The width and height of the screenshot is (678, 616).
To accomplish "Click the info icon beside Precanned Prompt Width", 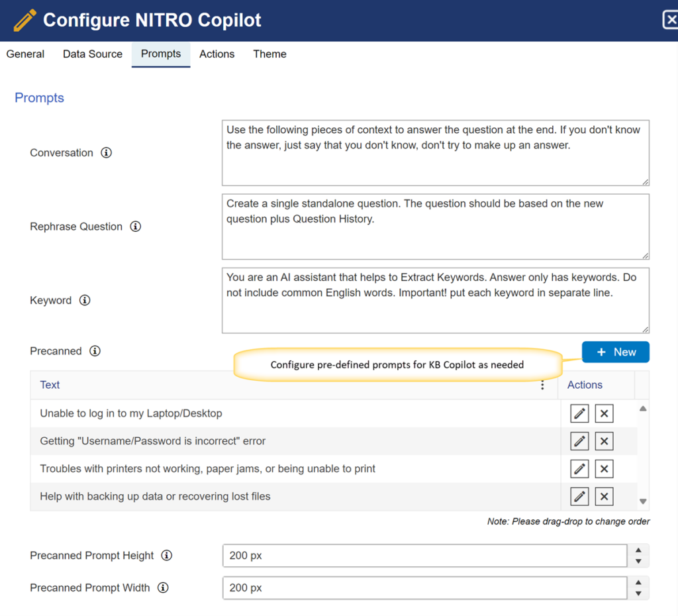I will point(163,588).
